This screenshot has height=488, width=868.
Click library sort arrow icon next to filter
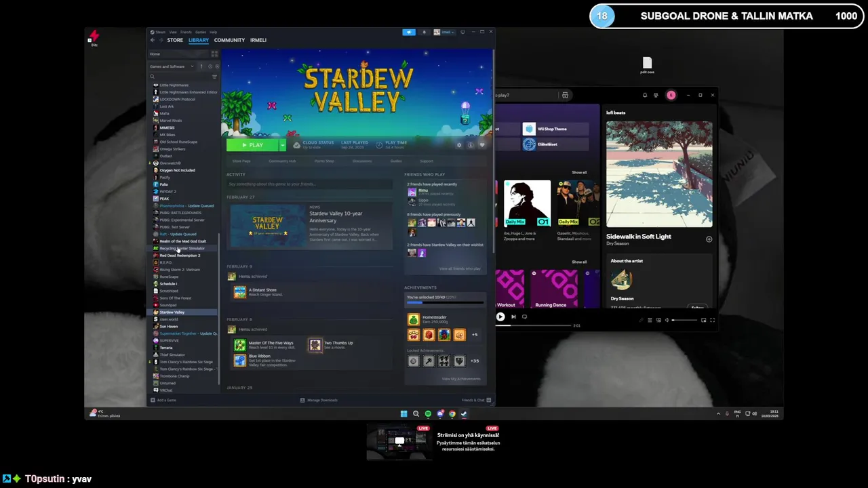point(201,66)
